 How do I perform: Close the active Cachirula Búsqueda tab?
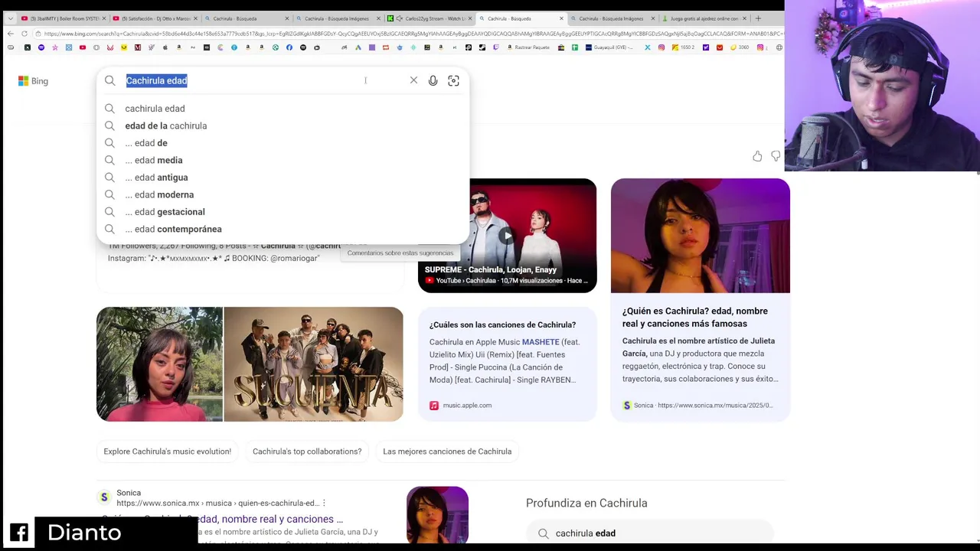[x=562, y=18]
